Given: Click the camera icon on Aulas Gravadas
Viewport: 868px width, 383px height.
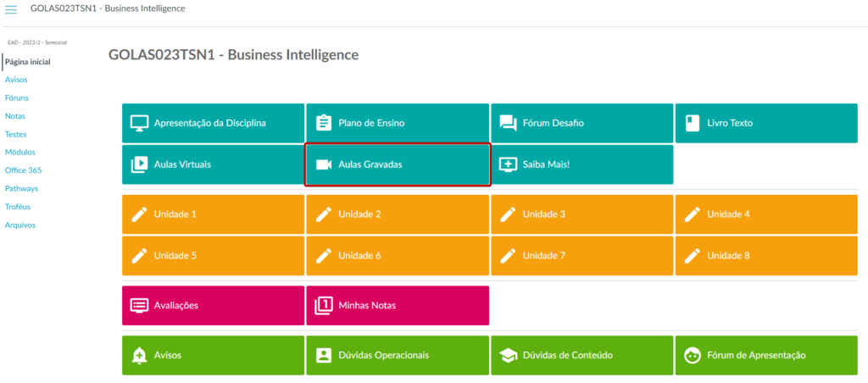Looking at the screenshot, I should coord(323,164).
